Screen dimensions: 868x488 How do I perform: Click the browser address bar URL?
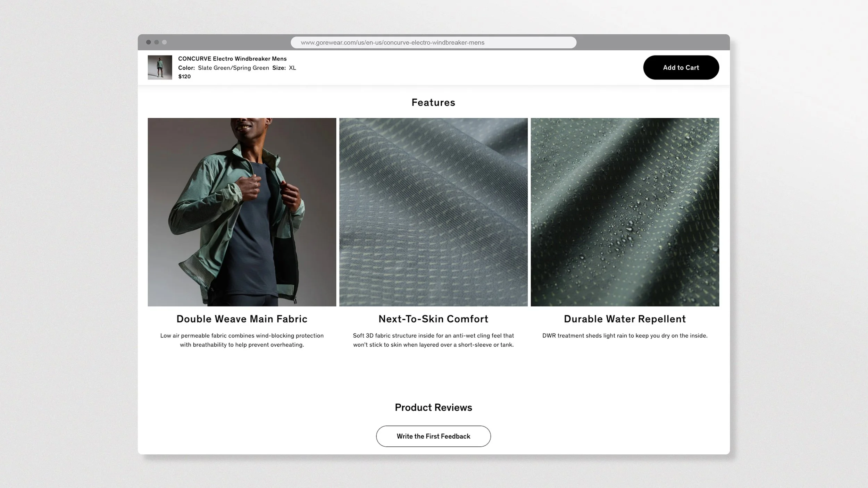click(392, 42)
